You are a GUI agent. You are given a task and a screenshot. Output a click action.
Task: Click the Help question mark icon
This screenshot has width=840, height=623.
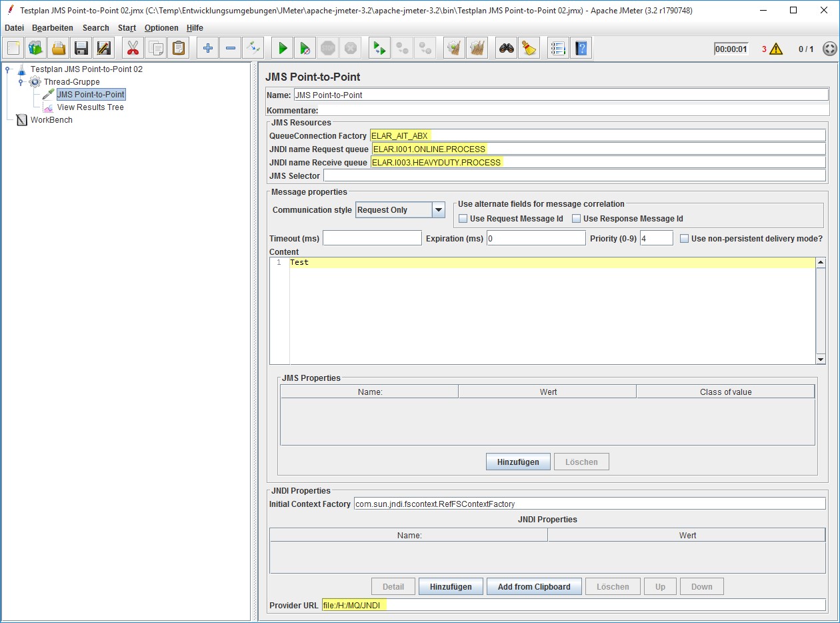pos(581,48)
